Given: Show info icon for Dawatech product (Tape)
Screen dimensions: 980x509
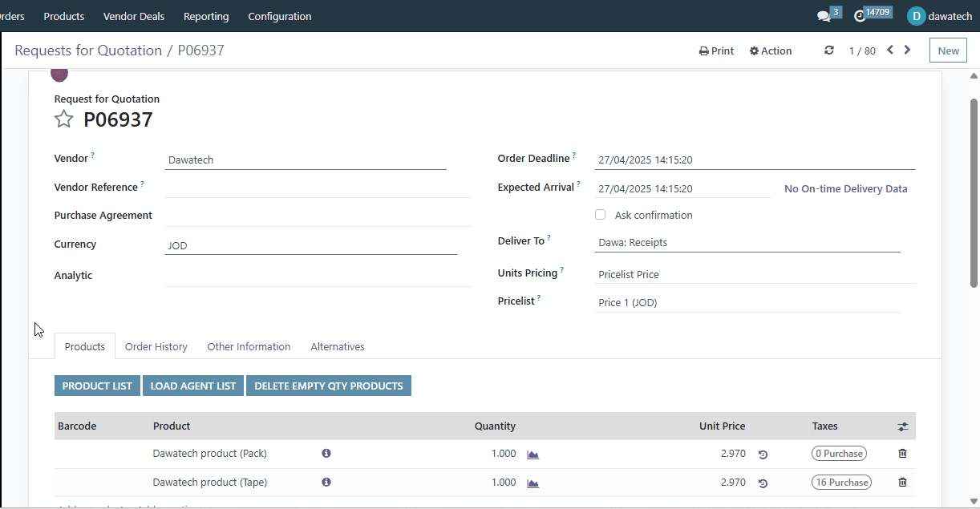Looking at the screenshot, I should click(x=326, y=482).
